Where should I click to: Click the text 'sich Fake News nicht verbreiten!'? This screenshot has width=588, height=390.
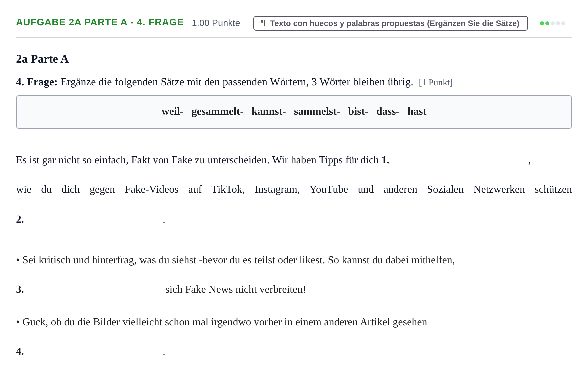coord(236,289)
